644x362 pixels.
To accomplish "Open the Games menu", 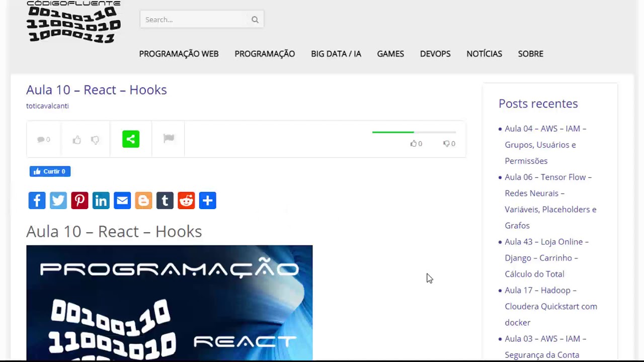I will coord(390,54).
